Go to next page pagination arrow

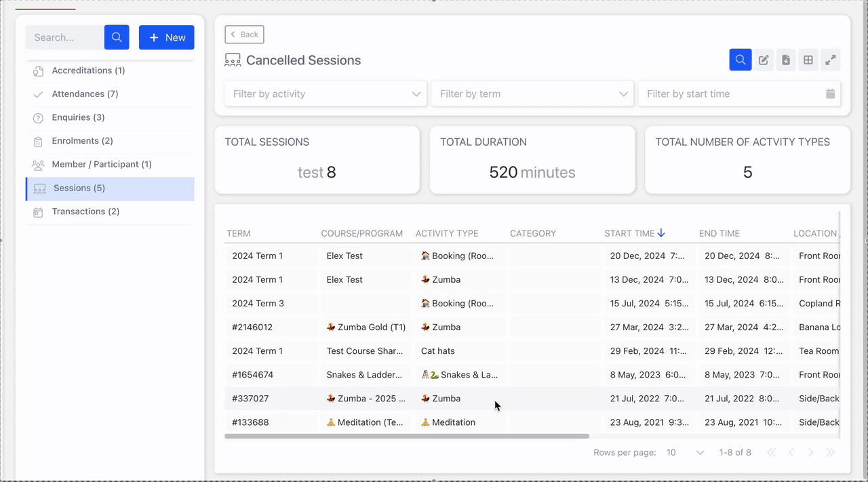tap(811, 452)
